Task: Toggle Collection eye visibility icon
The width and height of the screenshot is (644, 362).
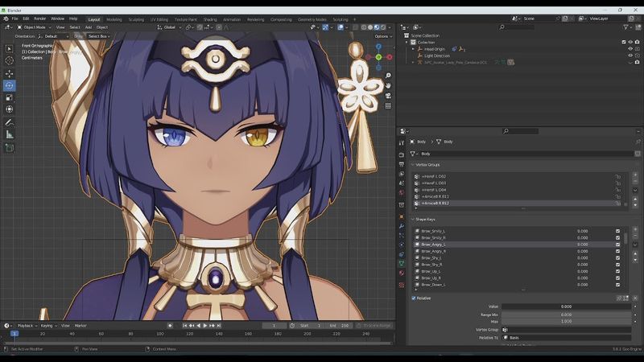Action: click(630, 43)
